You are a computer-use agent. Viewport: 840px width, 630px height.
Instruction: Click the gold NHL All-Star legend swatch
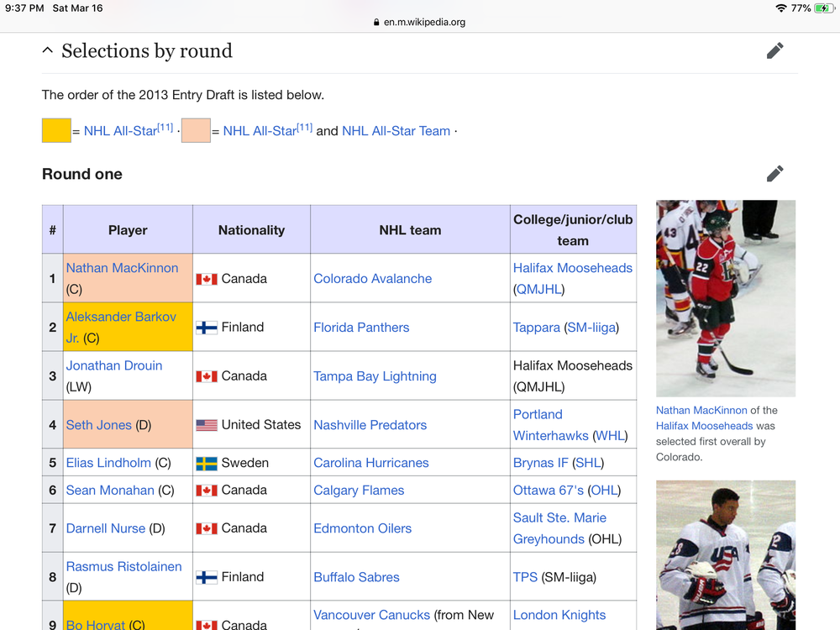tap(56, 131)
